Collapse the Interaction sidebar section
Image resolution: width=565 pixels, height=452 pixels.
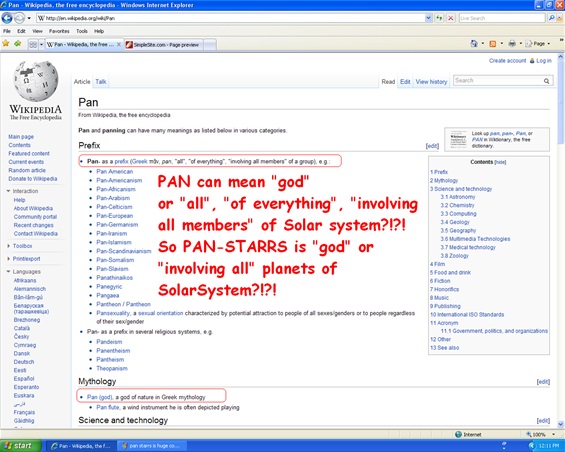(x=22, y=191)
